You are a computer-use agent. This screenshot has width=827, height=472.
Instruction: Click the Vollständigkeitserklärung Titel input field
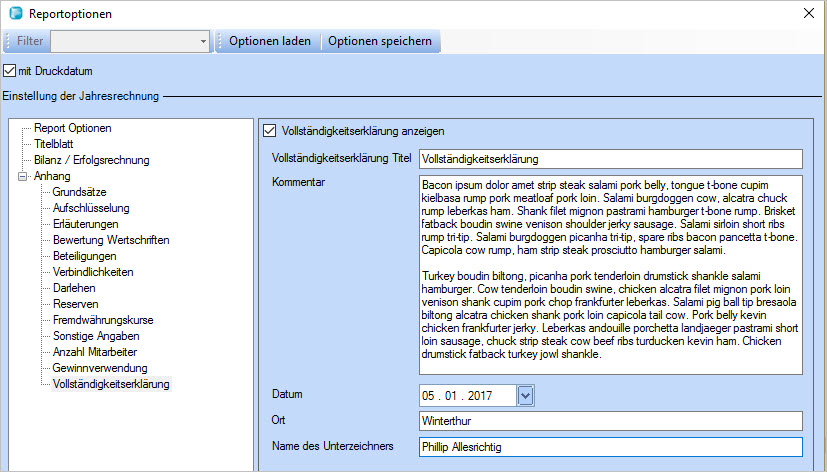coord(610,159)
